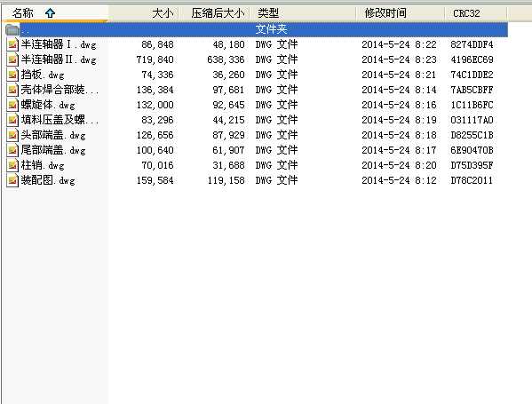Click the file icon for 填料压盖及螺
Image resolution: width=532 pixels, height=404 pixels.
tap(12, 120)
